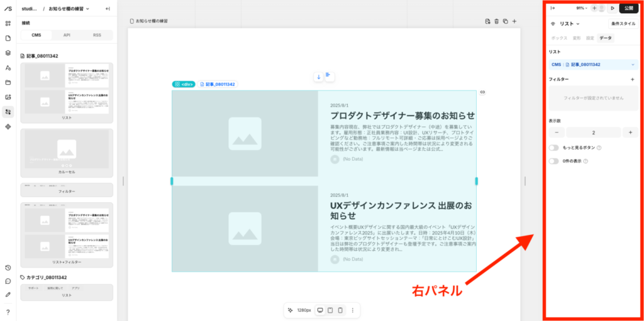Click the plus icon above the canvas
Image resolution: width=644 pixels, height=321 pixels.
point(514,21)
